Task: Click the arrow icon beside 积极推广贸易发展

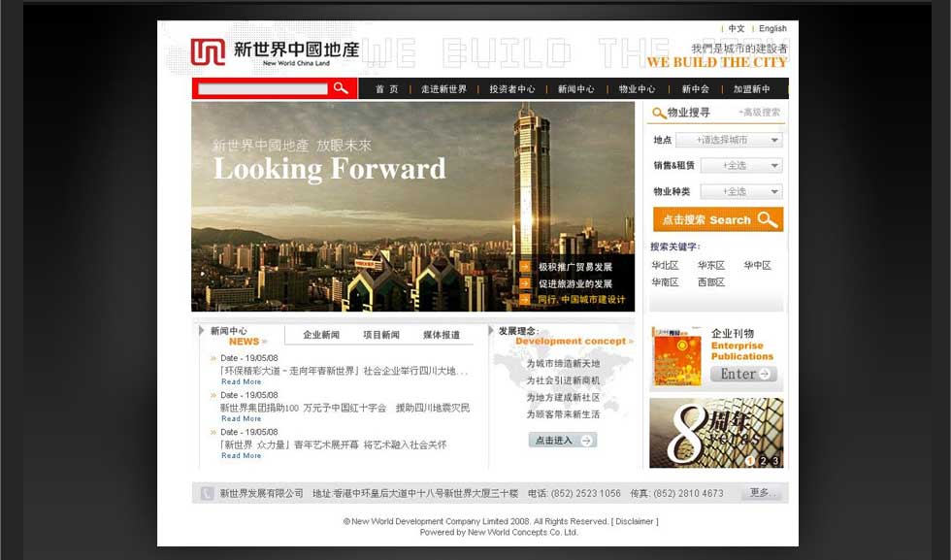Action: point(525,267)
